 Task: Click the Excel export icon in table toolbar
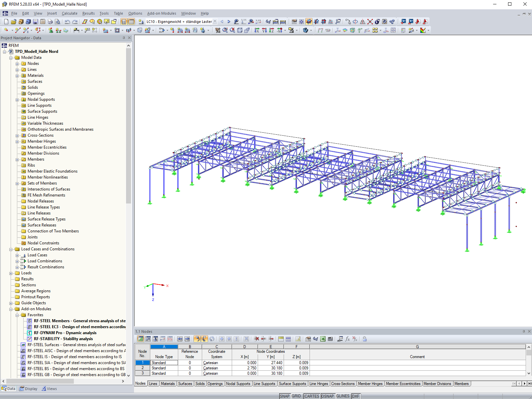[323, 339]
